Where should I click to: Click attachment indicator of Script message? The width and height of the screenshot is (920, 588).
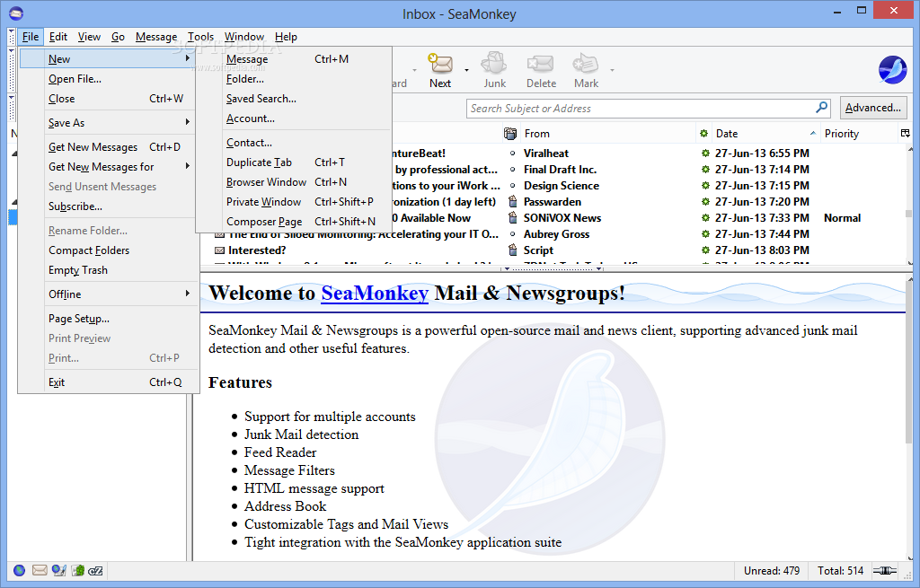tap(512, 250)
